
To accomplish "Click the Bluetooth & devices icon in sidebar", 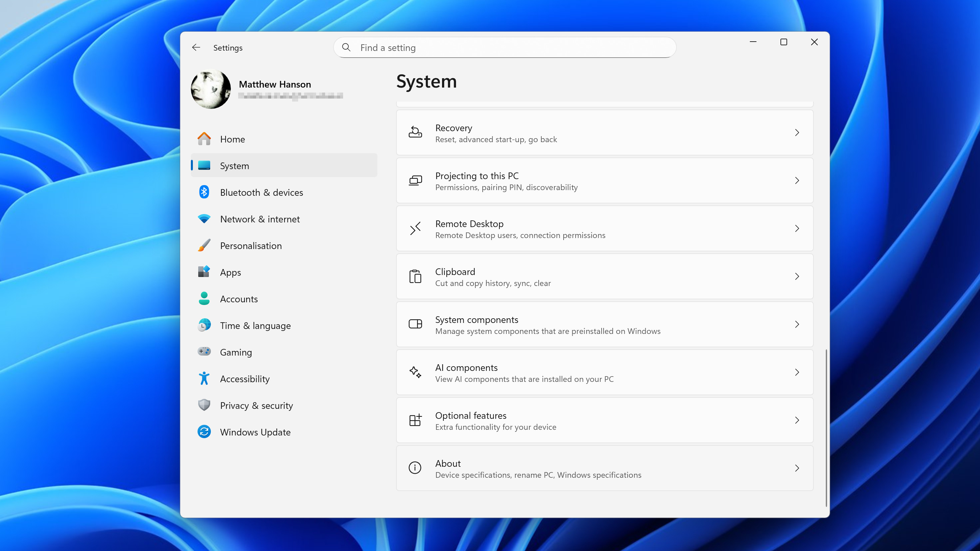I will click(x=204, y=192).
